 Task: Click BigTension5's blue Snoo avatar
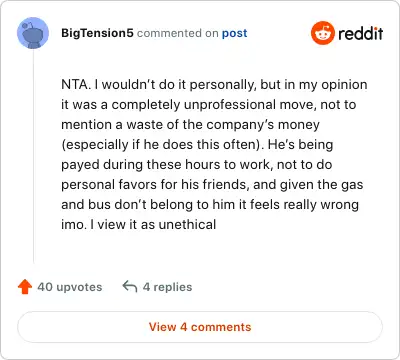(33, 33)
